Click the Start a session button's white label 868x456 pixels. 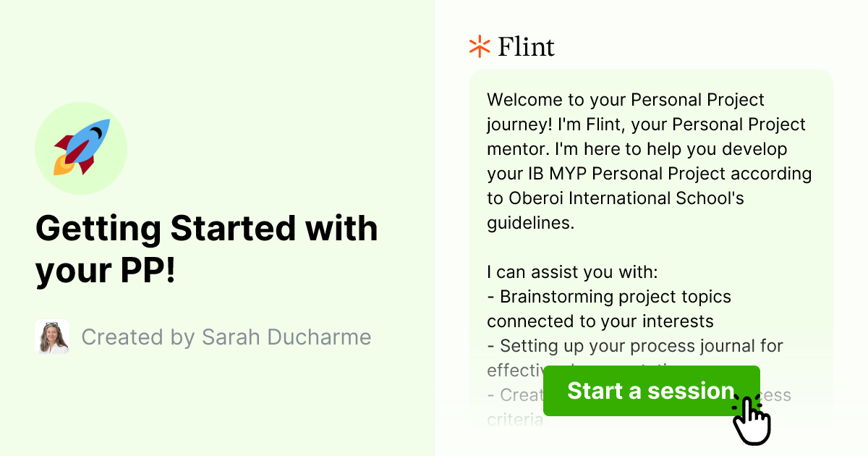(650, 391)
